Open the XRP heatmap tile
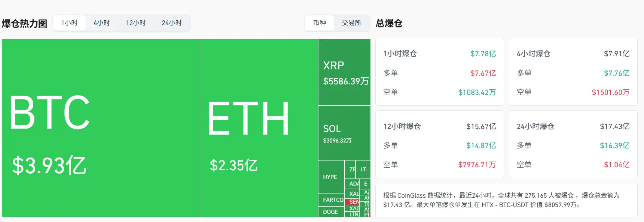The height and width of the screenshot is (222, 644). 344,72
